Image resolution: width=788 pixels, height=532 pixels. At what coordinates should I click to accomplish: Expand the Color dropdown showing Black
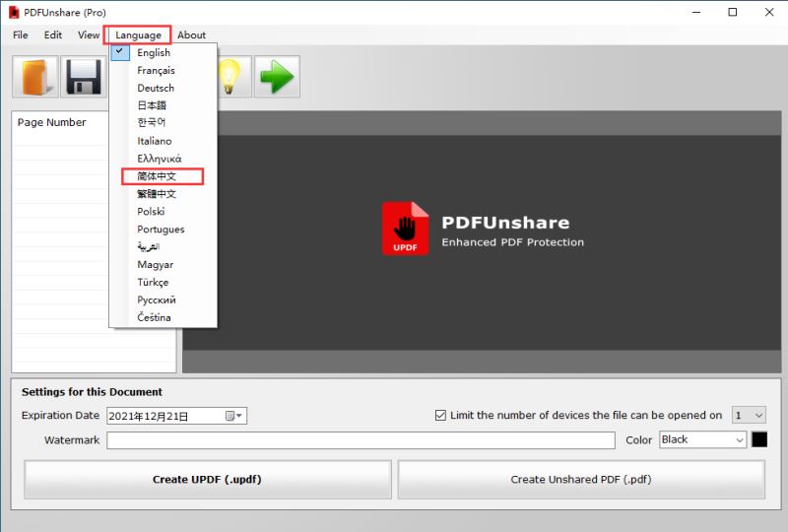(x=702, y=440)
